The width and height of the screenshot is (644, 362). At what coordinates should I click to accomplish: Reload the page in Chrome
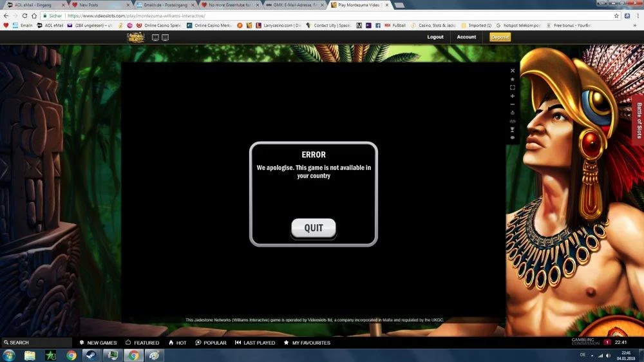coord(24,15)
